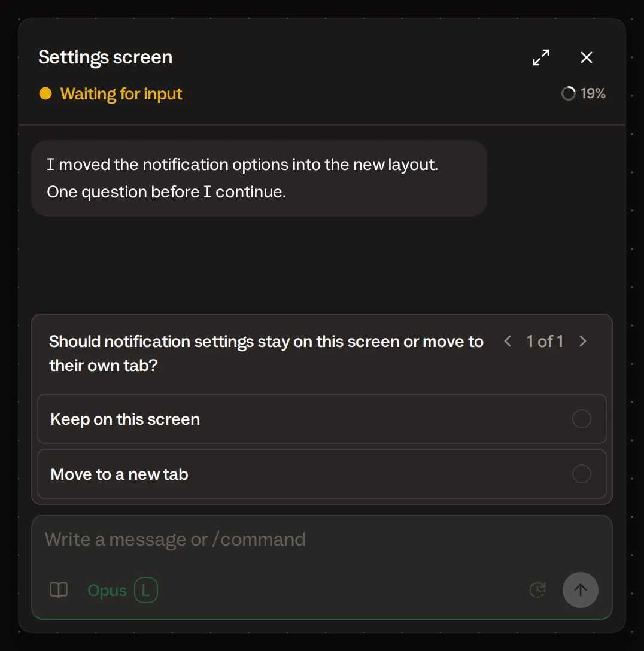The width and height of the screenshot is (644, 651).
Task: Go to previous question with left chevron
Action: (508, 341)
